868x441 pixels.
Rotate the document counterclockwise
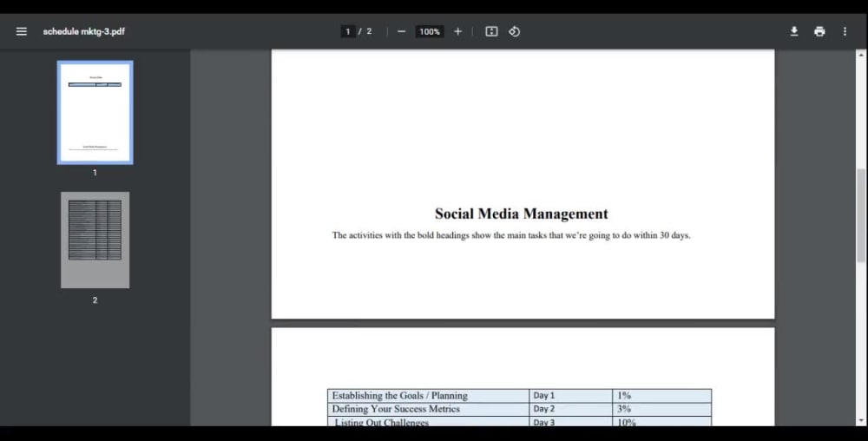coord(514,31)
